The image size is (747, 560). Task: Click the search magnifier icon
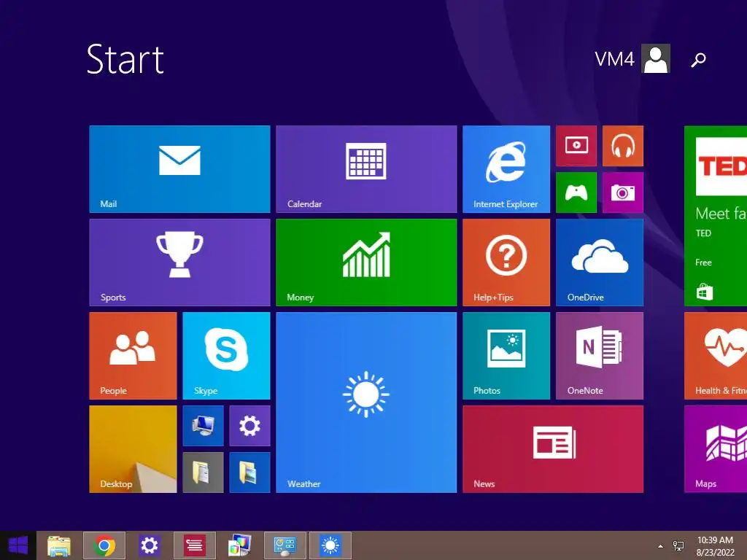click(698, 60)
